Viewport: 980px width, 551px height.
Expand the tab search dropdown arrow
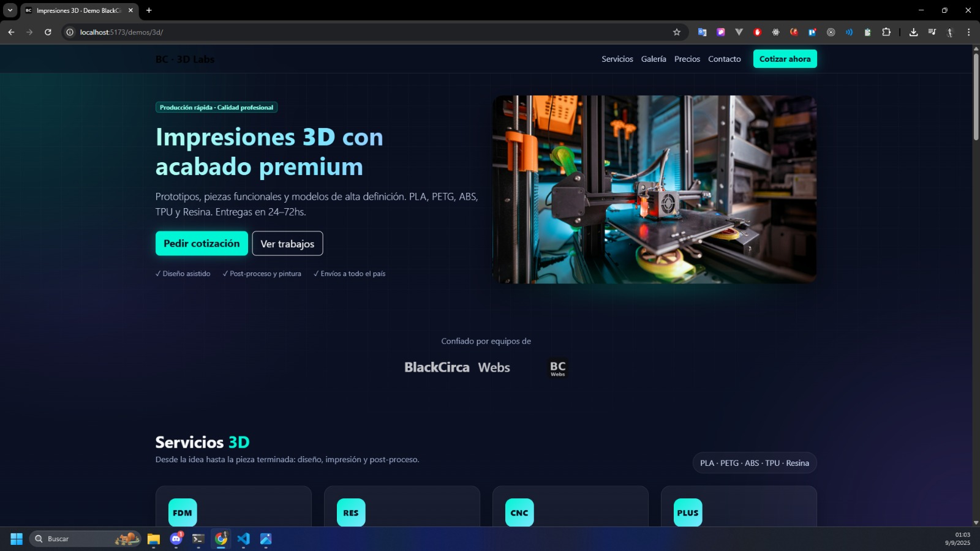tap(10, 10)
